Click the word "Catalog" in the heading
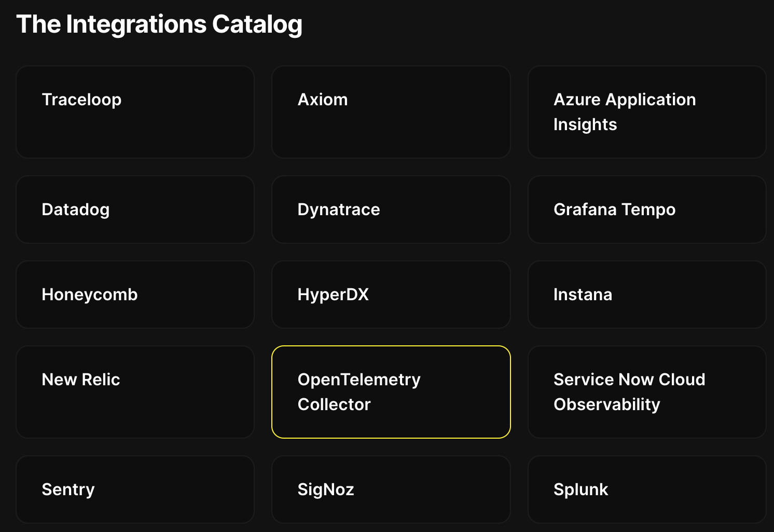The height and width of the screenshot is (532, 774). [257, 24]
